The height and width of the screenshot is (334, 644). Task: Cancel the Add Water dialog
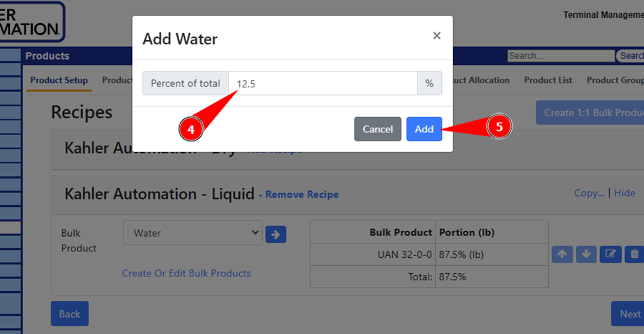pyautogui.click(x=377, y=129)
